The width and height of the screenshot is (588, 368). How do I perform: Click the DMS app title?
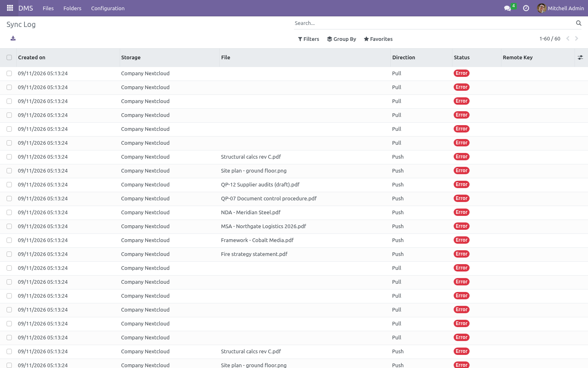26,8
